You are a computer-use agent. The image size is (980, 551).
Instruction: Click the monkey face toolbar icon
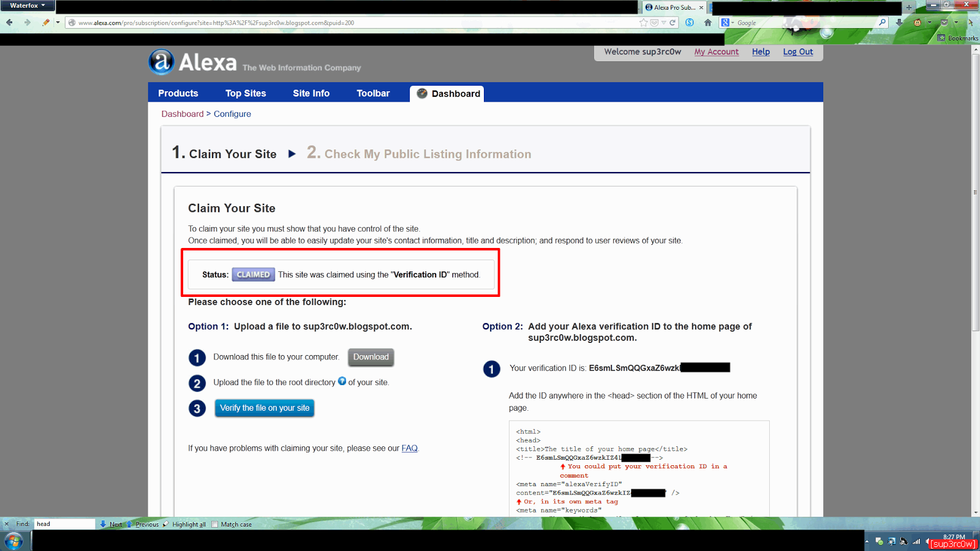pyautogui.click(x=918, y=23)
